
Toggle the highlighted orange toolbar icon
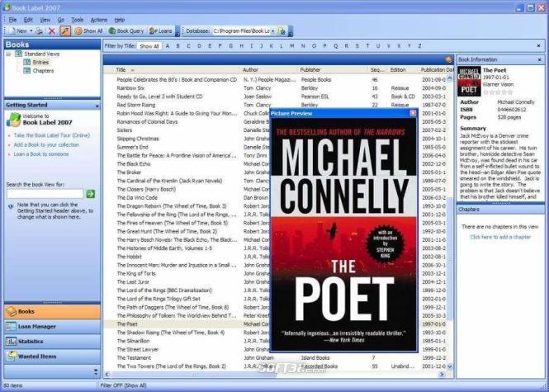[x=65, y=31]
